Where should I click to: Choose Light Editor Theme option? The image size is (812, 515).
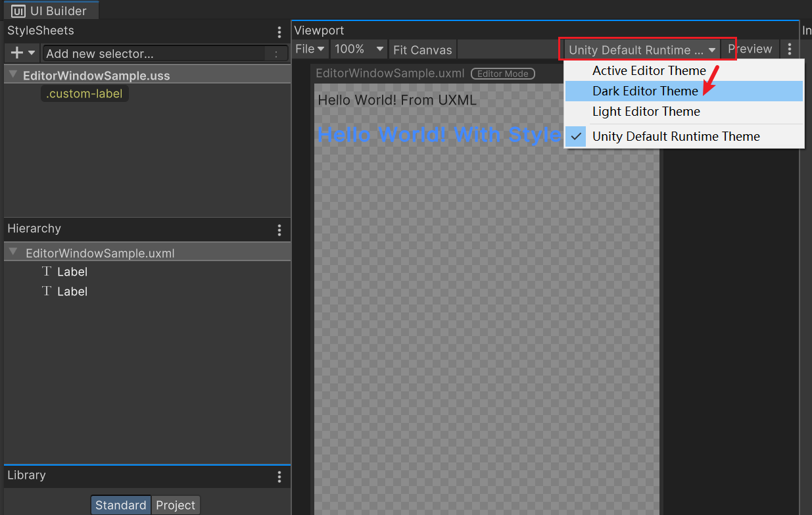coord(646,111)
